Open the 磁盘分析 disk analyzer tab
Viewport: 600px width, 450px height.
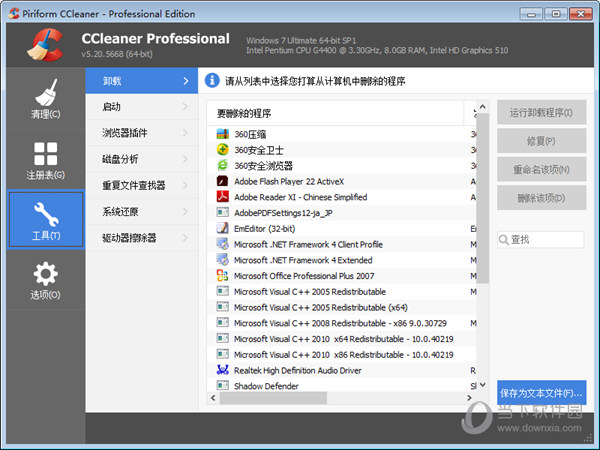click(142, 159)
